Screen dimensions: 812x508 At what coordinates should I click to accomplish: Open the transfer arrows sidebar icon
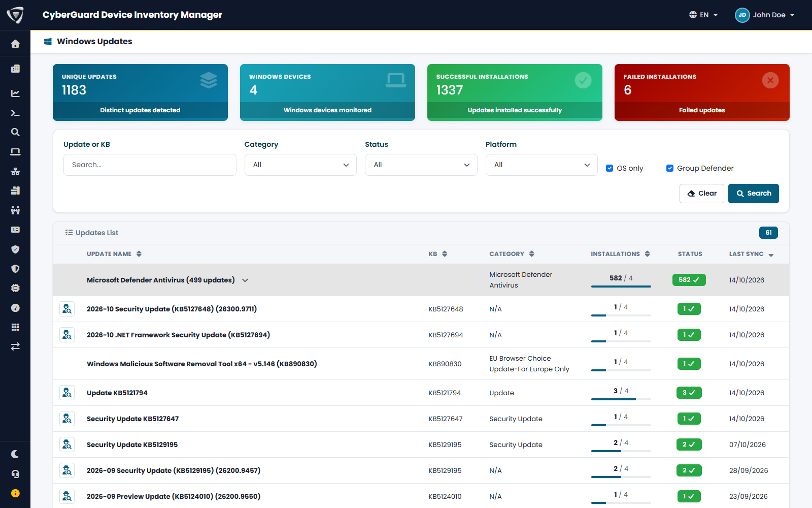(15, 346)
